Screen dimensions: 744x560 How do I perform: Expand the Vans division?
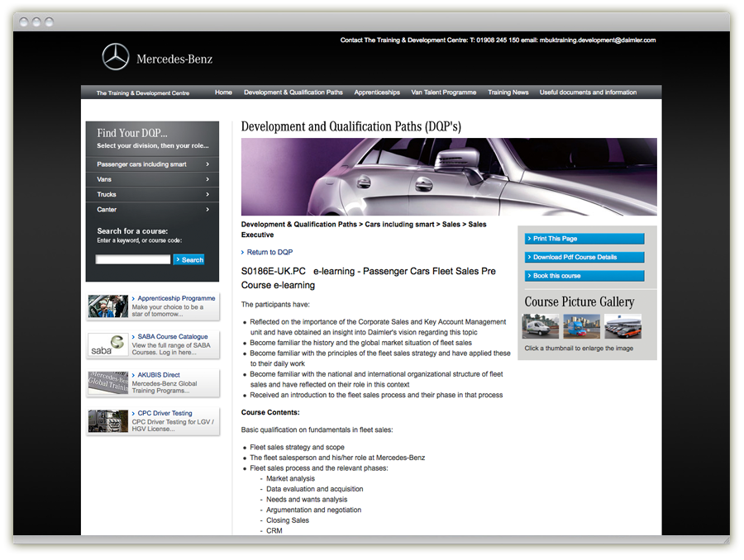152,179
